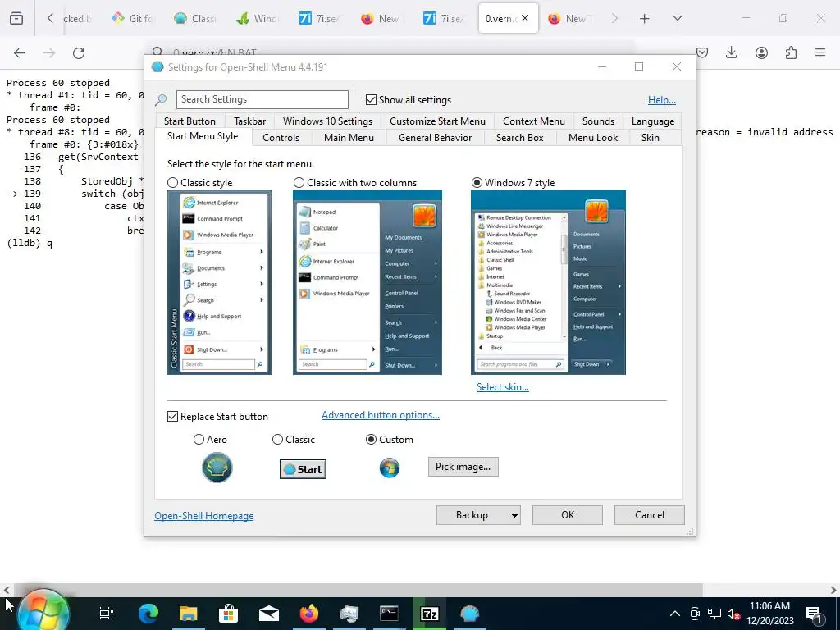Open File Explorer from the taskbar
This screenshot has height=630, width=840.
coord(188,614)
